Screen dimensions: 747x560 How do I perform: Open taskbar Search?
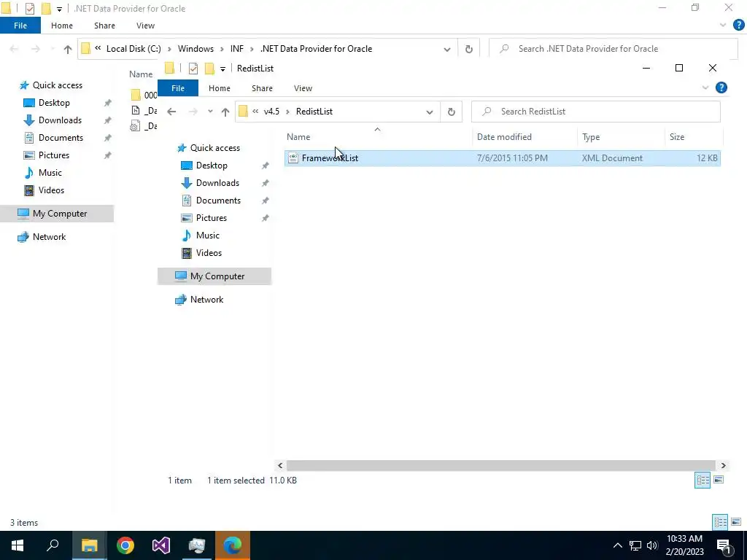[x=53, y=545]
